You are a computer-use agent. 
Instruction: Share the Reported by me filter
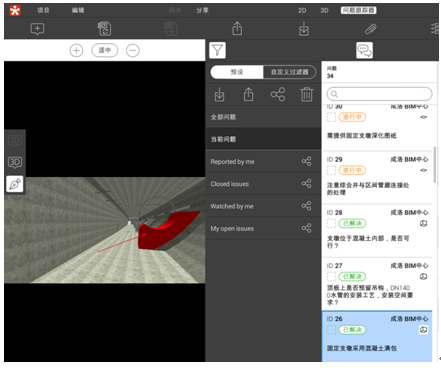(x=306, y=161)
